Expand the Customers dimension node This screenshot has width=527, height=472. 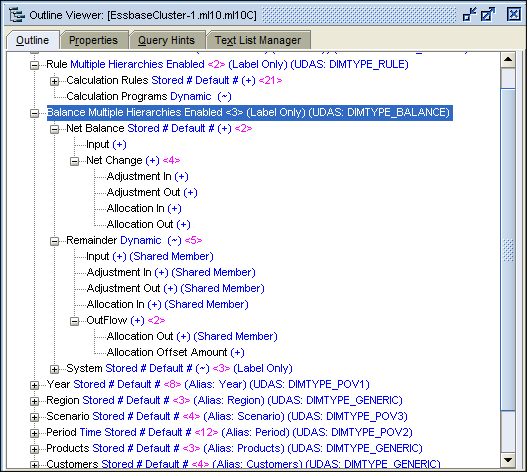[34, 465]
